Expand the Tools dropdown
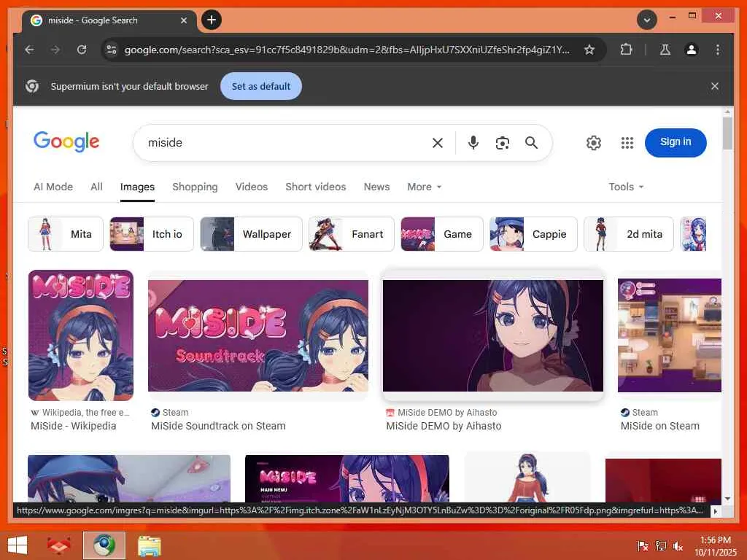The image size is (747, 560). point(626,187)
